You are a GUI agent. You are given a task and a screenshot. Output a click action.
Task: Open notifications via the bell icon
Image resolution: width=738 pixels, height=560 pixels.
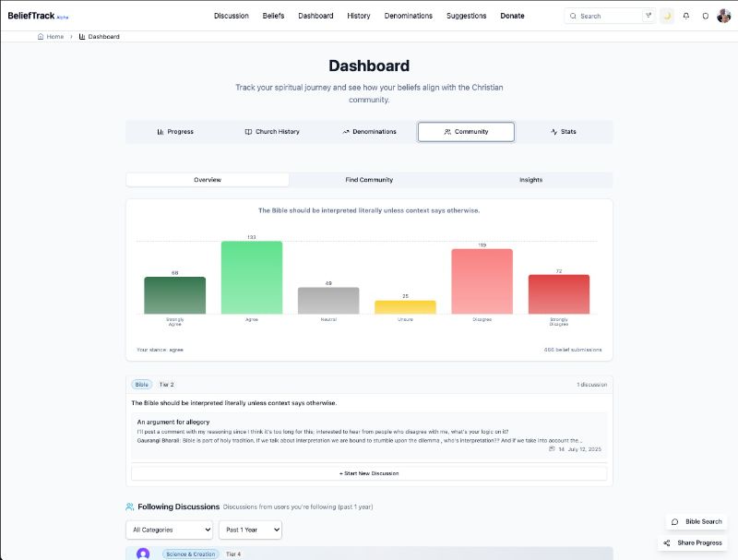point(685,16)
